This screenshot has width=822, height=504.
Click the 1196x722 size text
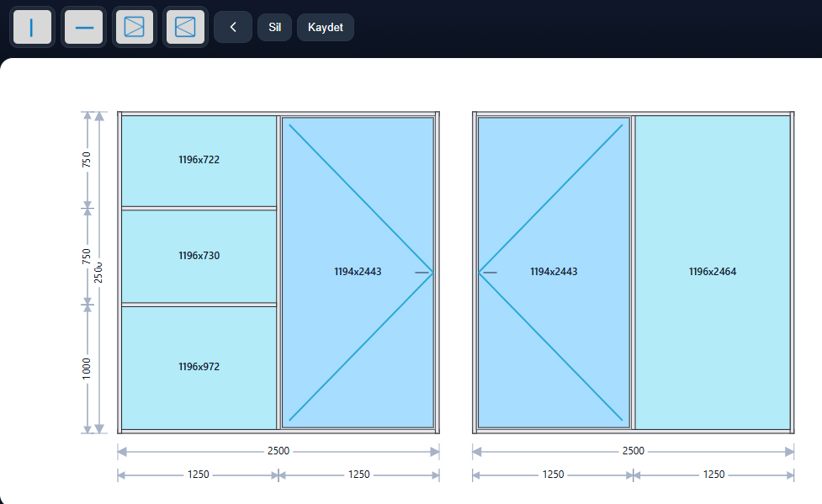(x=199, y=159)
